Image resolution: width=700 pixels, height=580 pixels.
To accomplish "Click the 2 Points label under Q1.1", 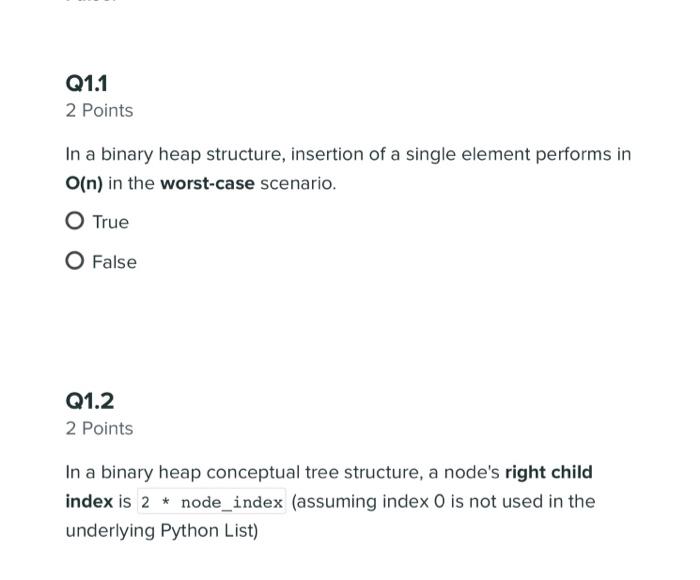I will click(99, 110).
